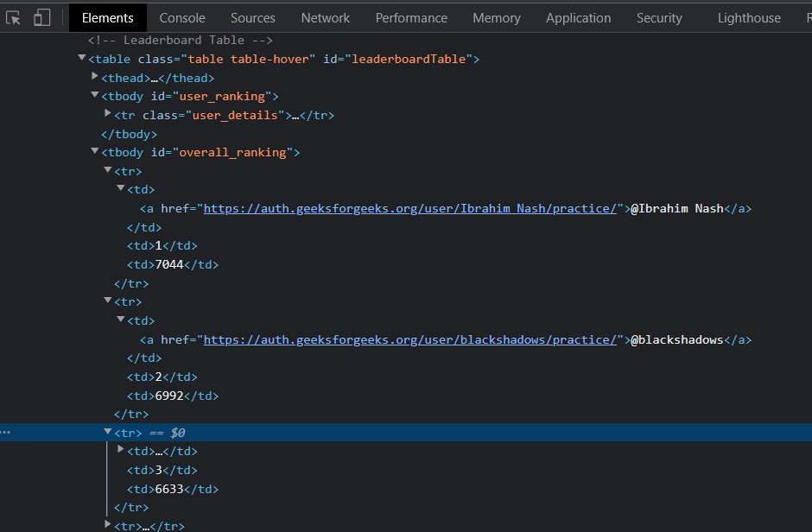Collapse the td holding blackshadows link

coord(121,319)
